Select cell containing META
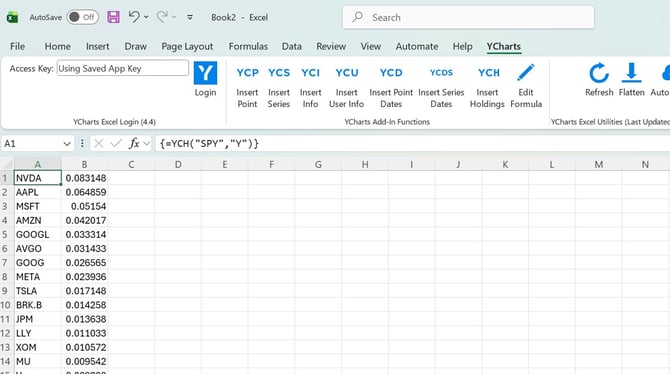670x374 pixels. (38, 277)
